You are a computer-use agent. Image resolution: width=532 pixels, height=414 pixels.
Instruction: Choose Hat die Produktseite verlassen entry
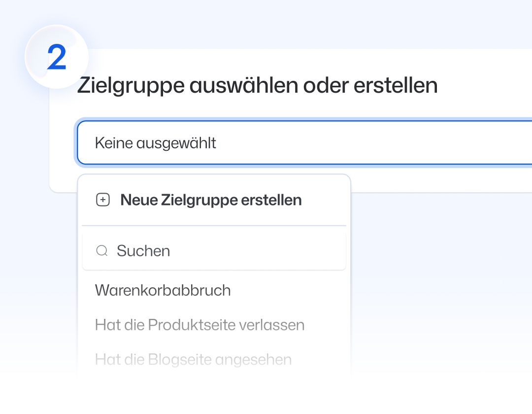pos(199,325)
